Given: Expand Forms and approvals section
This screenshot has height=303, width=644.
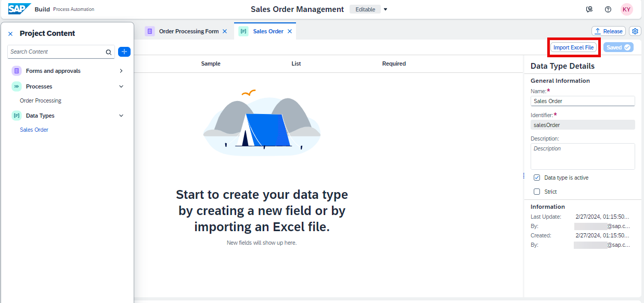Looking at the screenshot, I should tap(121, 71).
